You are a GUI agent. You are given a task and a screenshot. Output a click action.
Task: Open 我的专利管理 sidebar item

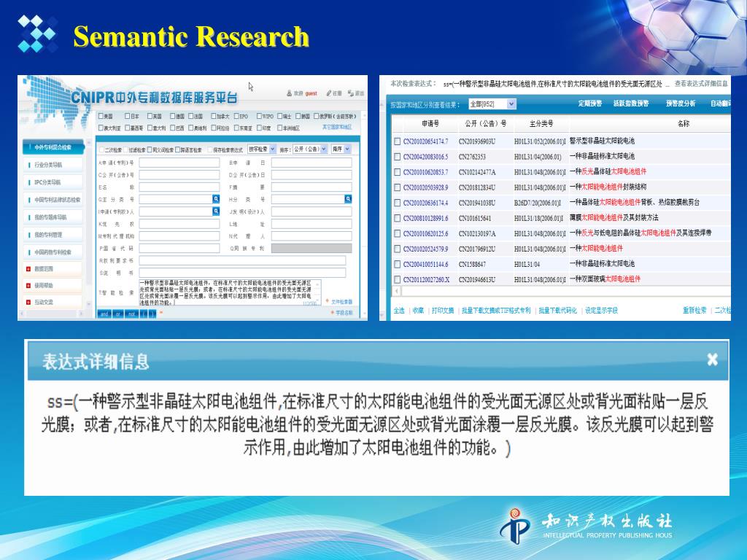(x=53, y=234)
